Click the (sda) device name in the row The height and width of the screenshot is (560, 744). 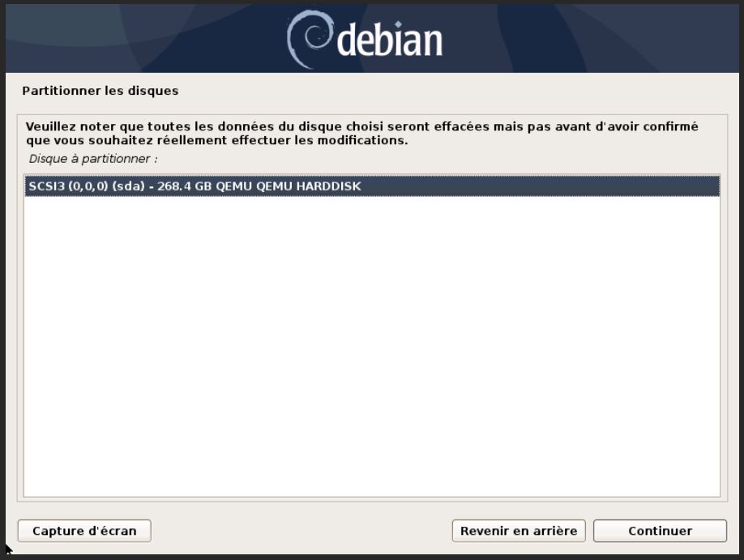tap(128, 186)
